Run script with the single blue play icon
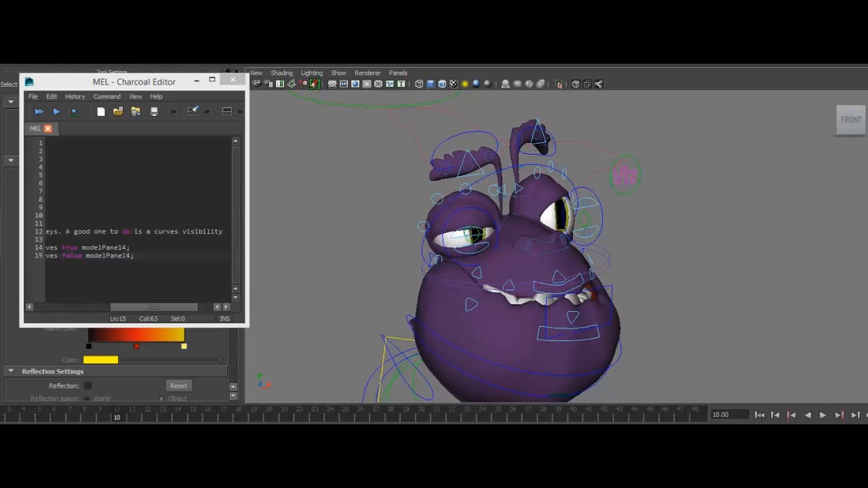 pyautogui.click(x=56, y=111)
